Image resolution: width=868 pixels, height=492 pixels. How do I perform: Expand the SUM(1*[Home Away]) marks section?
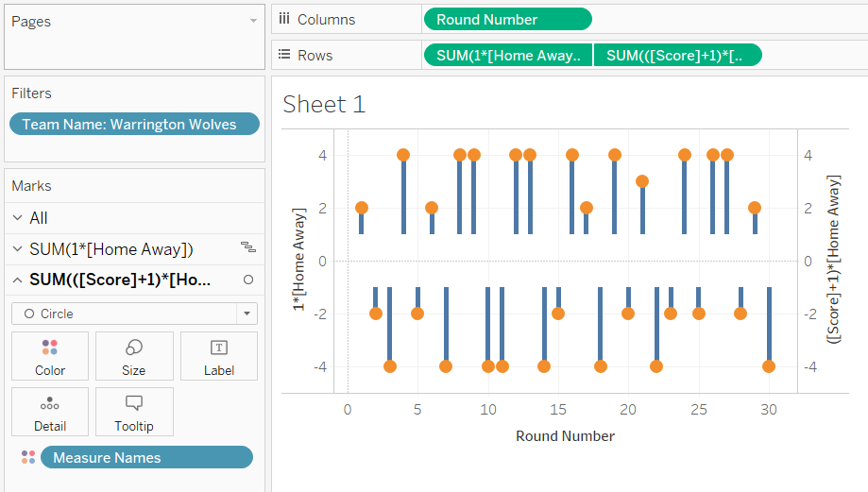[x=17, y=249]
